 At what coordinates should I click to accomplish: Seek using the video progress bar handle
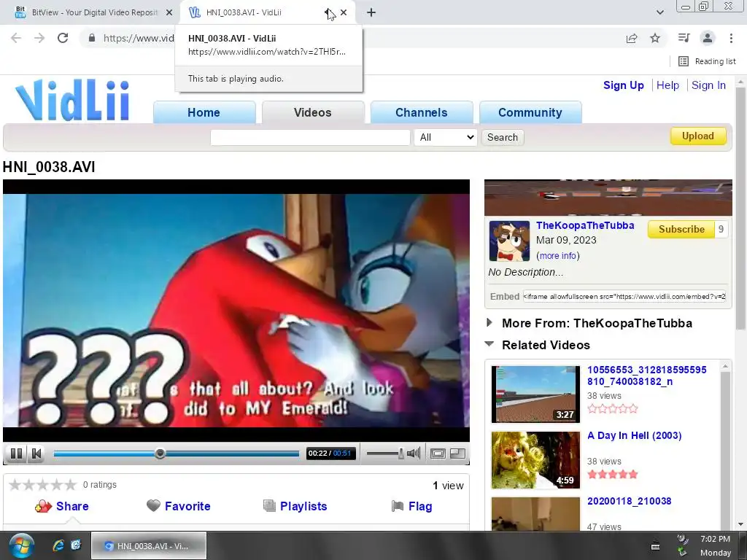click(160, 454)
